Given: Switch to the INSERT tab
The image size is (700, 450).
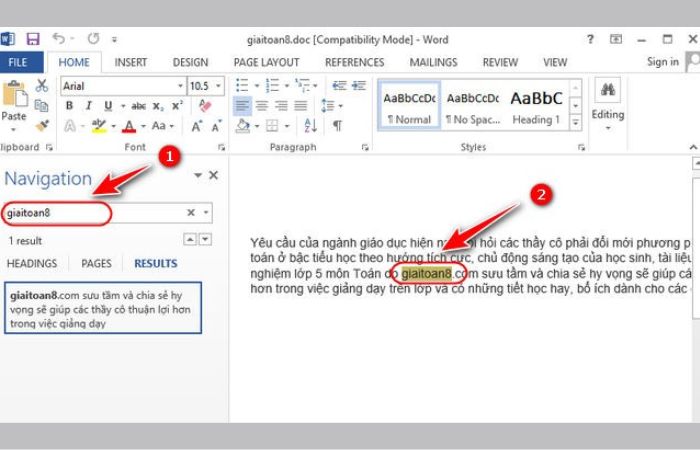Looking at the screenshot, I should 130,62.
